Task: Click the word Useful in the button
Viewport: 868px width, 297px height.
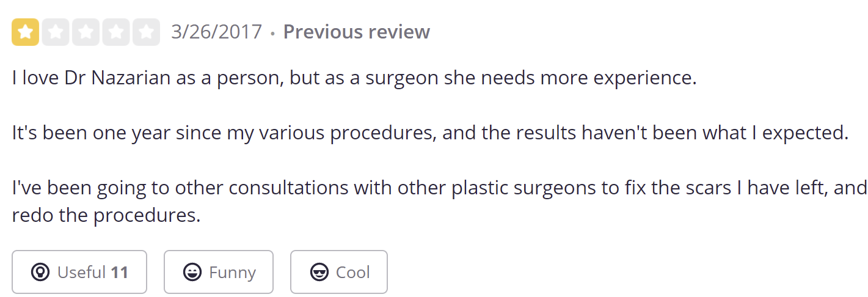Action: (x=82, y=272)
